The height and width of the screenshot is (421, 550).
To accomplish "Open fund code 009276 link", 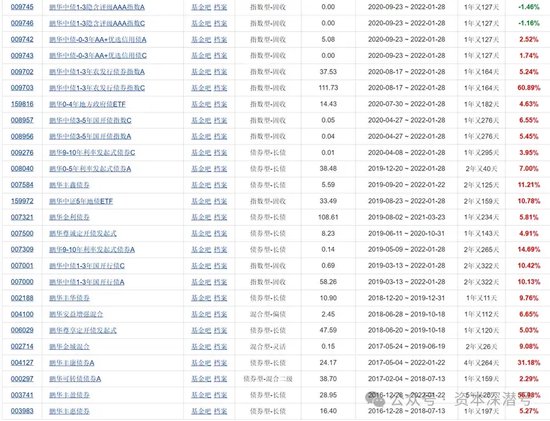I will pyautogui.click(x=22, y=153).
